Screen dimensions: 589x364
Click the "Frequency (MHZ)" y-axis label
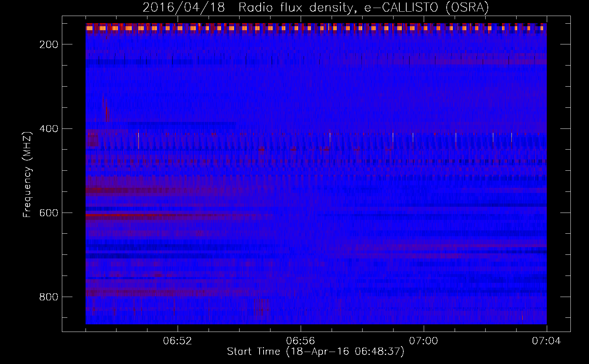tap(28, 174)
